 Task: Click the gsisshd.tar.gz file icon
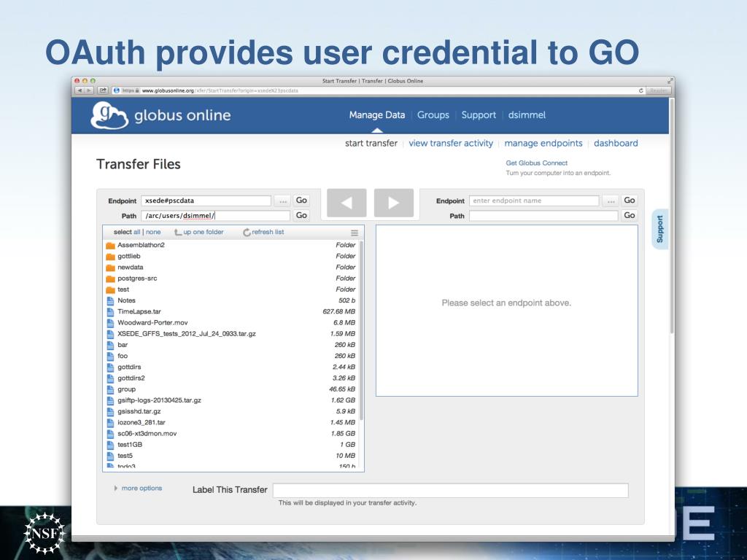point(111,411)
